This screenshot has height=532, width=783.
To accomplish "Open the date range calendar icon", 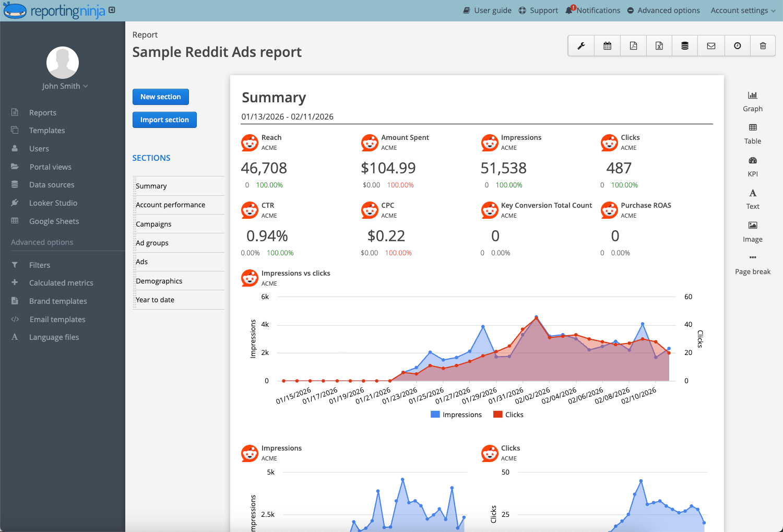I will click(607, 45).
